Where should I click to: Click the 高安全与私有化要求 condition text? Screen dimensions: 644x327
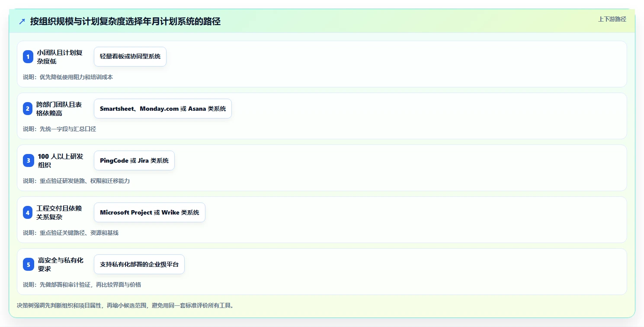[61, 264]
